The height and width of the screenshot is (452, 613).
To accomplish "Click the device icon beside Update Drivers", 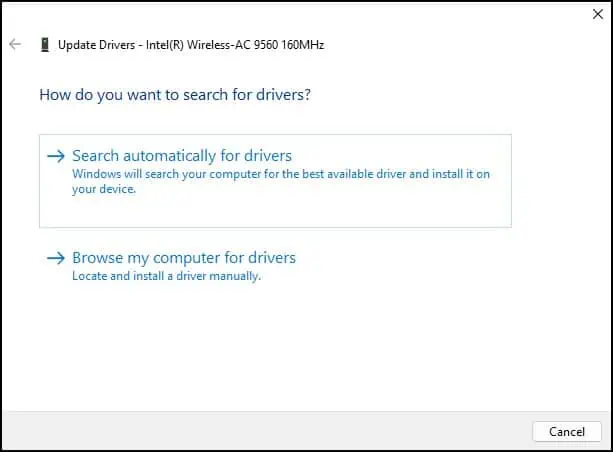I will coord(44,45).
